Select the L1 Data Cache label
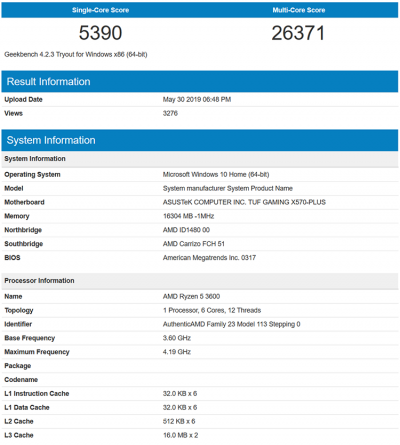Screen dimensions: 400x445 point(27,408)
